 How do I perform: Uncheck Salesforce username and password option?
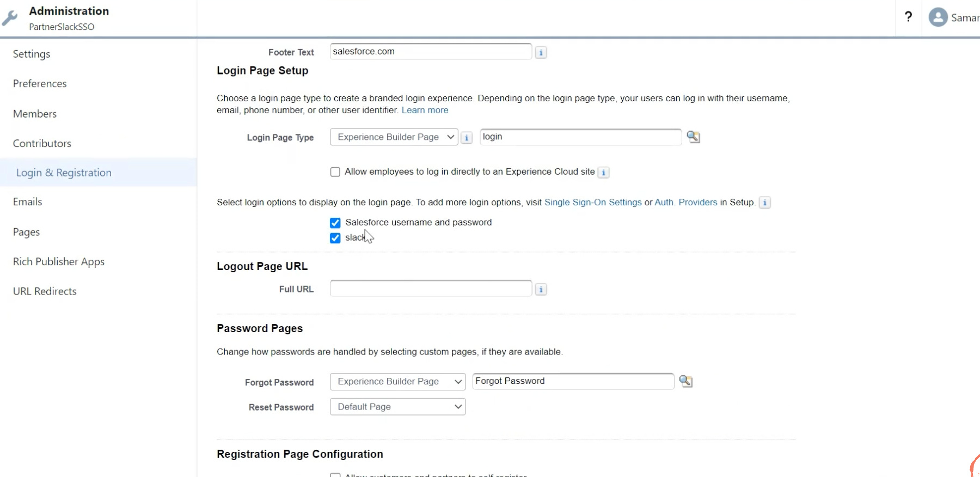335,223
